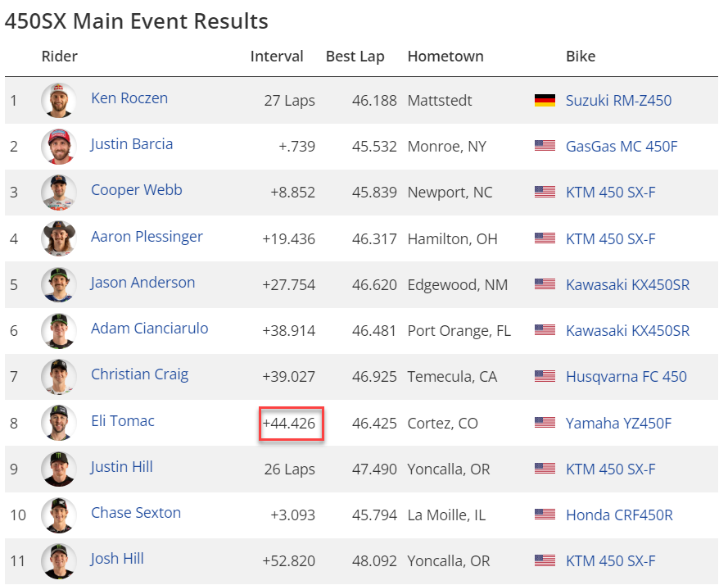Click the US flag beside Husqvarna FC 450
The width and height of the screenshot is (728, 585).
[x=545, y=377]
